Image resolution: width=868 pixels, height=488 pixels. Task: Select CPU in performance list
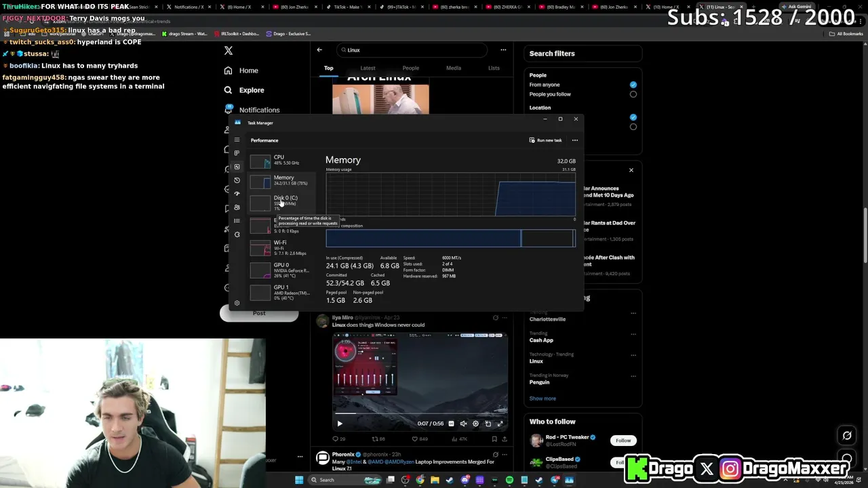[x=282, y=161]
